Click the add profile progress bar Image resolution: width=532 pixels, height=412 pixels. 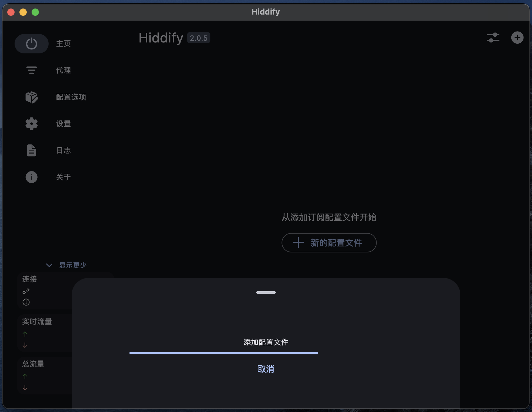click(x=223, y=353)
